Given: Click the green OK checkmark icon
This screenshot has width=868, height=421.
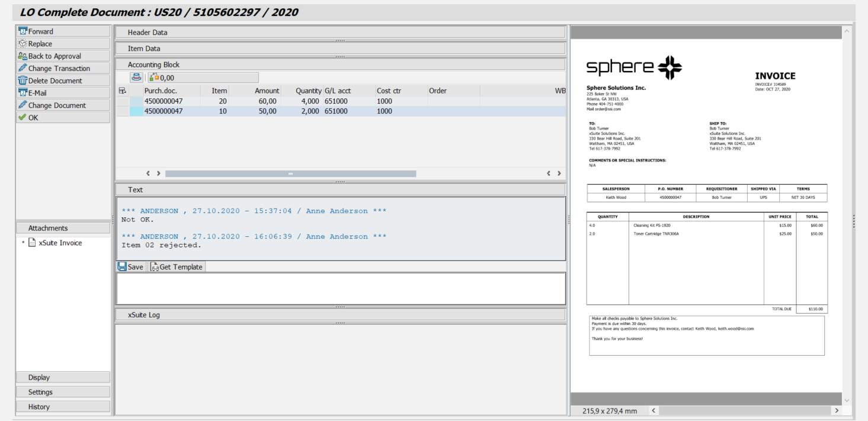Looking at the screenshot, I should point(24,117).
